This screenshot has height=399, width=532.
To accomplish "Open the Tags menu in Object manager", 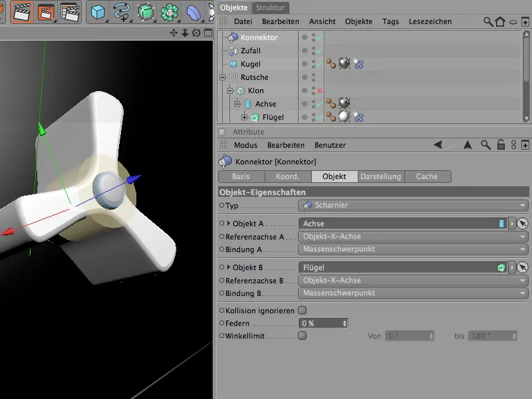I will [390, 22].
